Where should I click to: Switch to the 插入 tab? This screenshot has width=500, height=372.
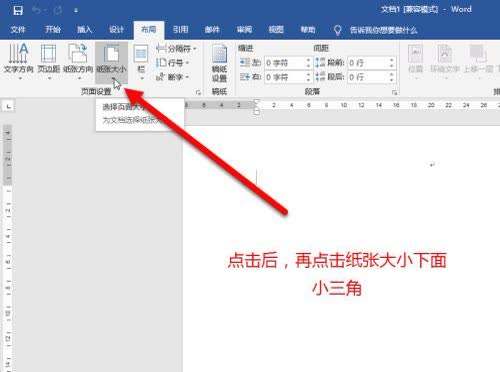84,30
